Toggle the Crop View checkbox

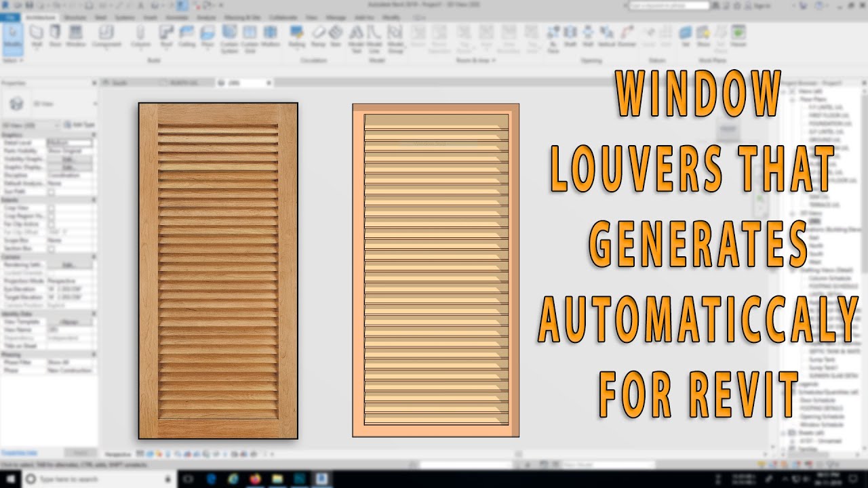(x=51, y=209)
